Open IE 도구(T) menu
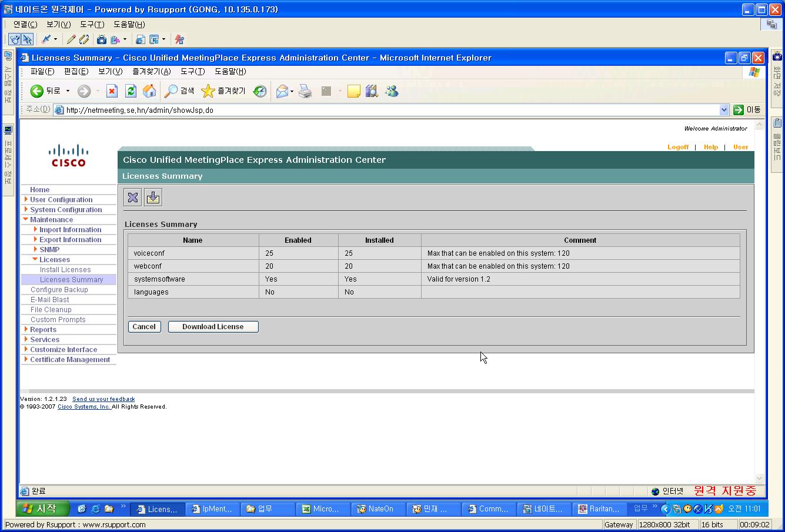 192,71
